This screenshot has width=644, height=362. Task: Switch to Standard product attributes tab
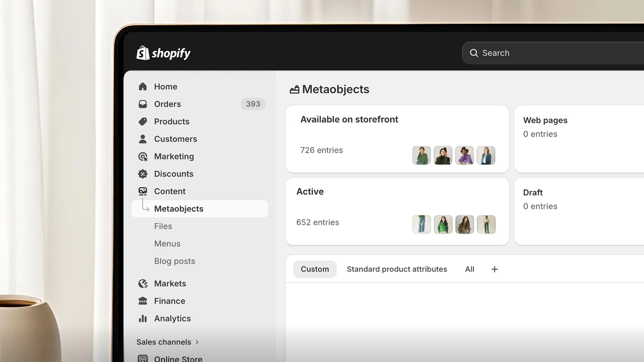click(397, 269)
